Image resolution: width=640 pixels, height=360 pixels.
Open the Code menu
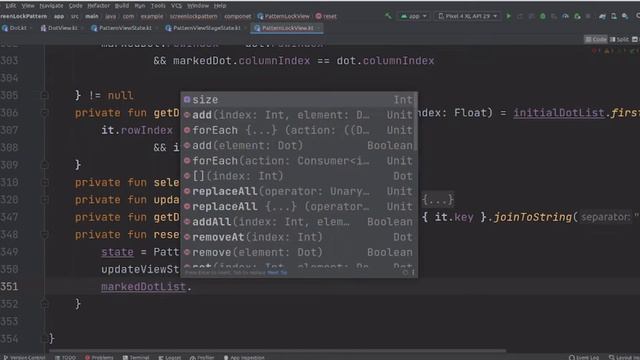pos(76,6)
